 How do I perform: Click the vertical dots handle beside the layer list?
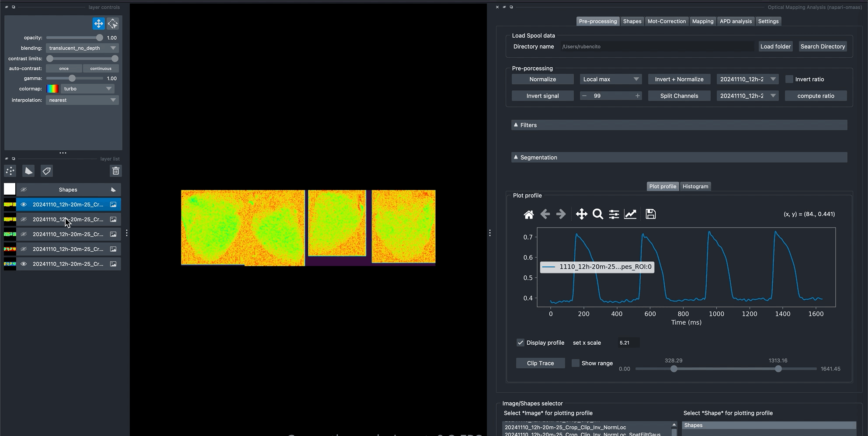pos(127,233)
